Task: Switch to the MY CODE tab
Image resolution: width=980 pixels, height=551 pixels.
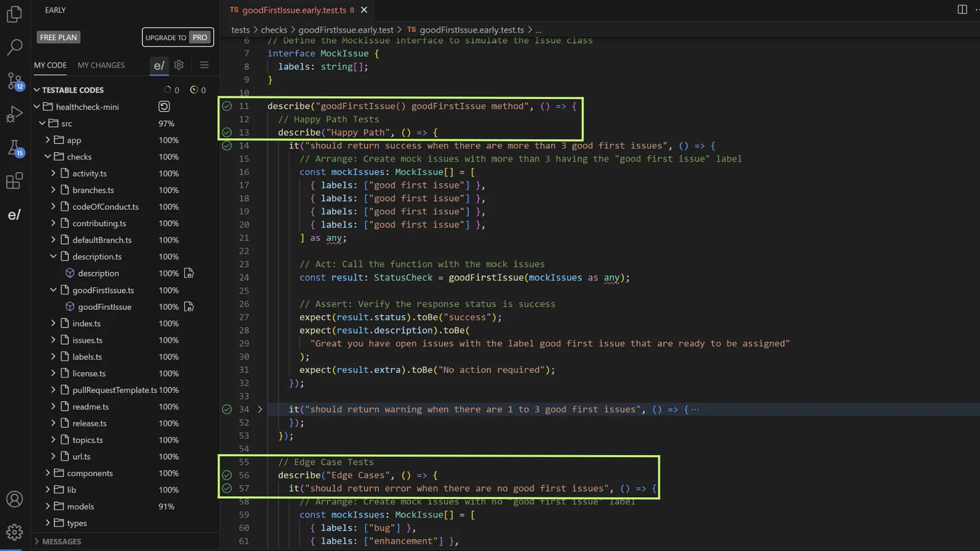Action: click(50, 65)
